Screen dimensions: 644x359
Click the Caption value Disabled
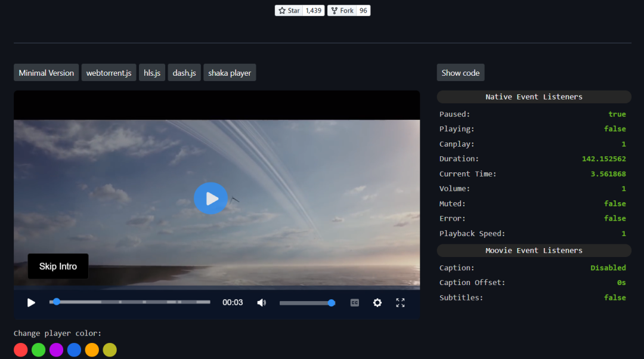(x=608, y=268)
